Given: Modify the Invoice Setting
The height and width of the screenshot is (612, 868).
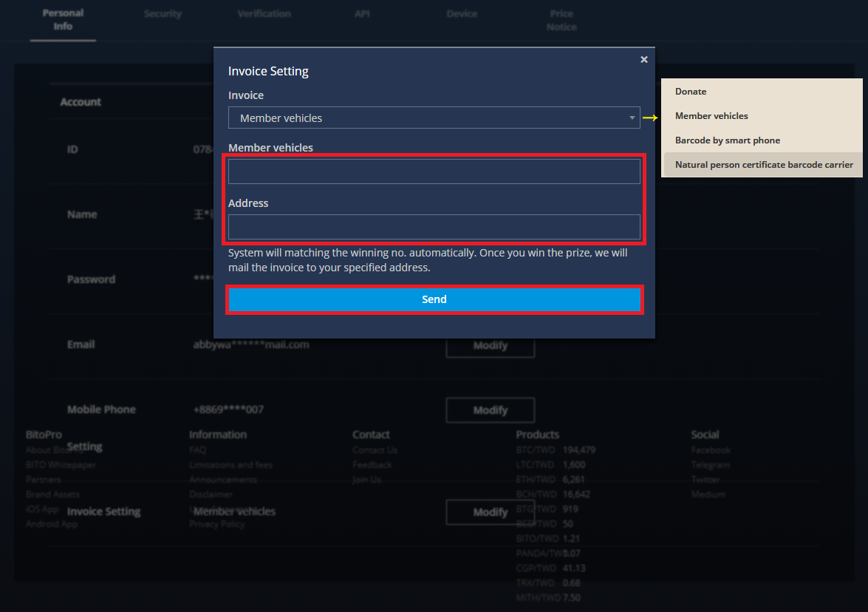Looking at the screenshot, I should [490, 512].
